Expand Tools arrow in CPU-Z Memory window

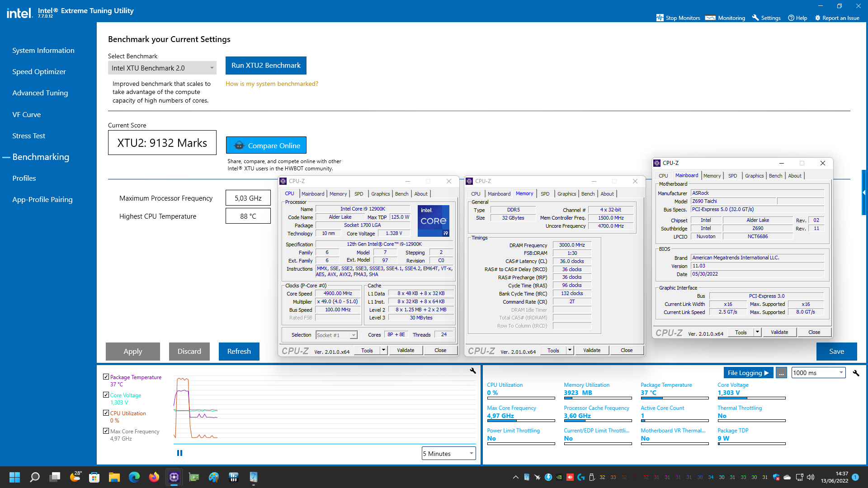pos(570,350)
